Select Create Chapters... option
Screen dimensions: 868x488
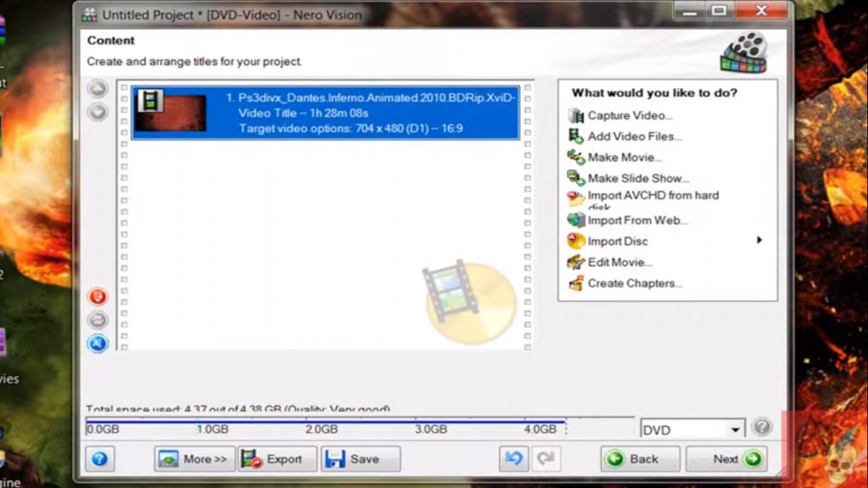[635, 283]
